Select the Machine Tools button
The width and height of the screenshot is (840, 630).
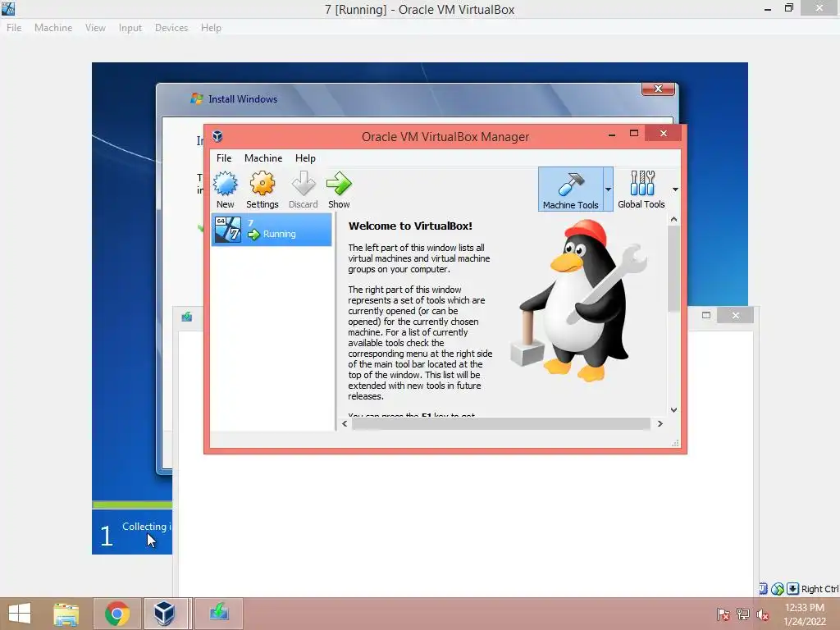pyautogui.click(x=571, y=189)
